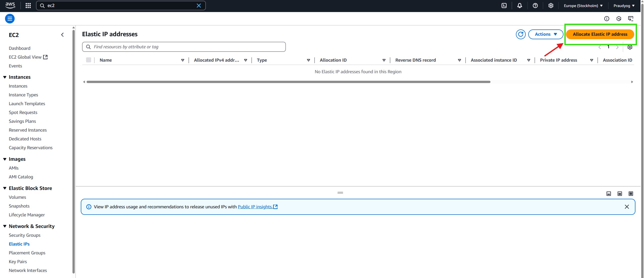Open Security Groups in the sidebar
The width and height of the screenshot is (644, 278).
coord(24,235)
